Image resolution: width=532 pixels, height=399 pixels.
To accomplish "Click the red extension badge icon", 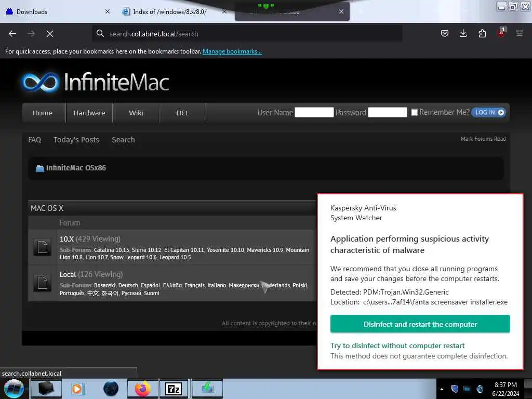I will click(x=501, y=33).
